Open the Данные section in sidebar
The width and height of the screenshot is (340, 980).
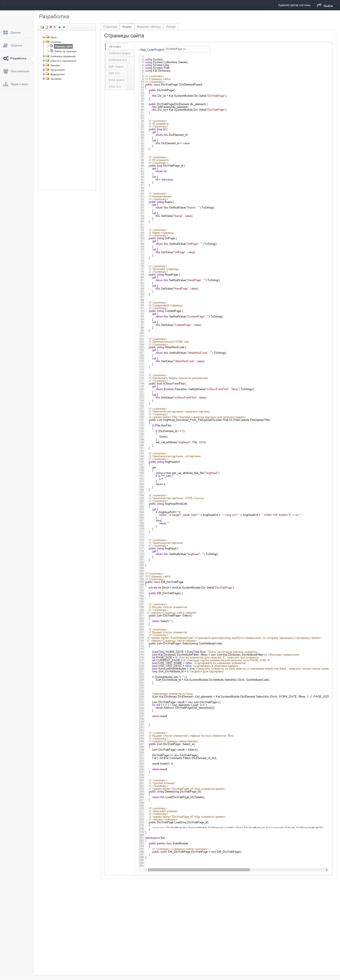tap(15, 33)
